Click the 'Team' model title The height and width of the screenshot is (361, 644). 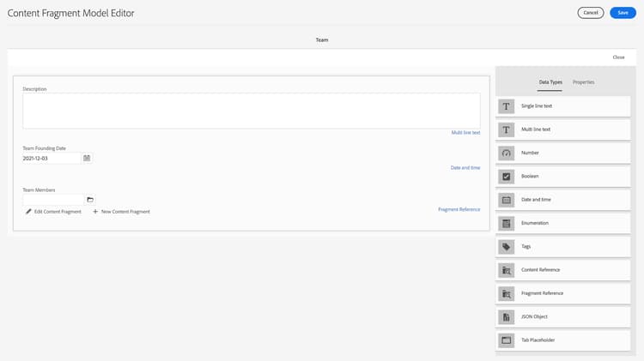pos(322,40)
